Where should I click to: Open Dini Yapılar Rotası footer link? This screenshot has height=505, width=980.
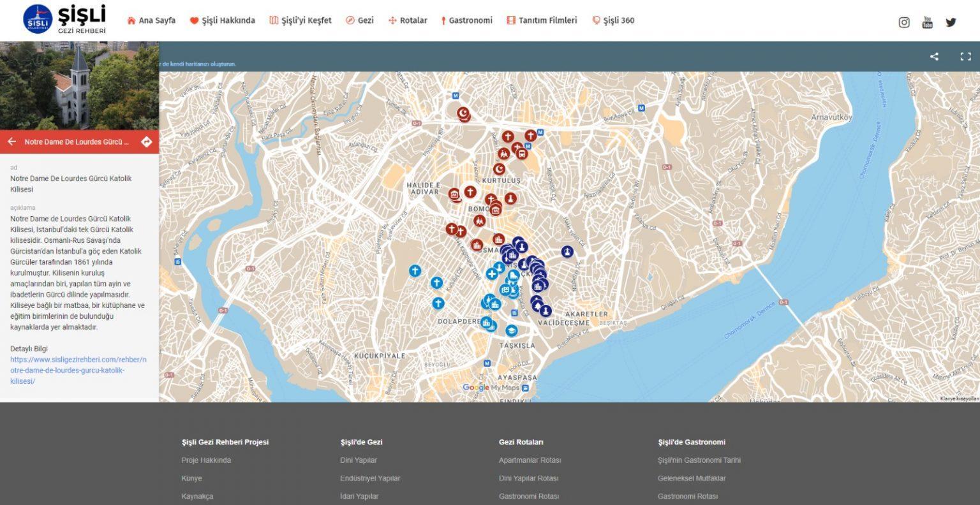point(528,478)
